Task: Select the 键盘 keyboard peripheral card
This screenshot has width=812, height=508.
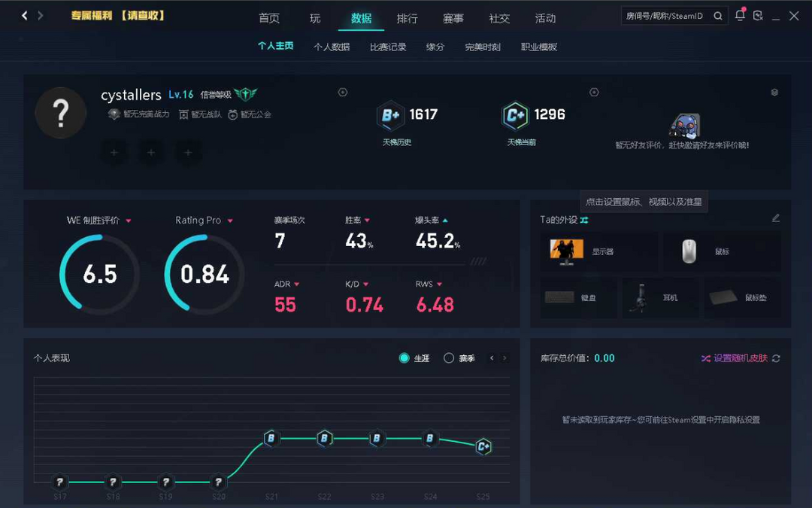Action: point(578,298)
